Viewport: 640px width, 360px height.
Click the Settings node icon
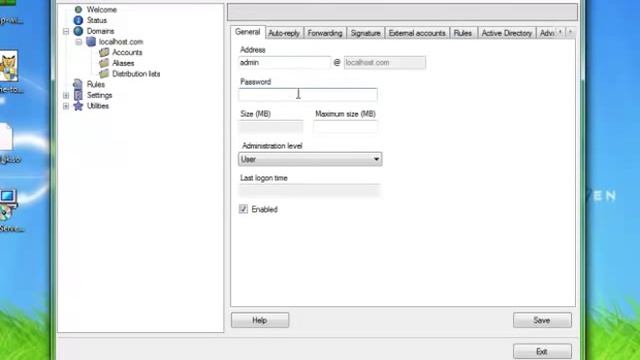tap(78, 95)
